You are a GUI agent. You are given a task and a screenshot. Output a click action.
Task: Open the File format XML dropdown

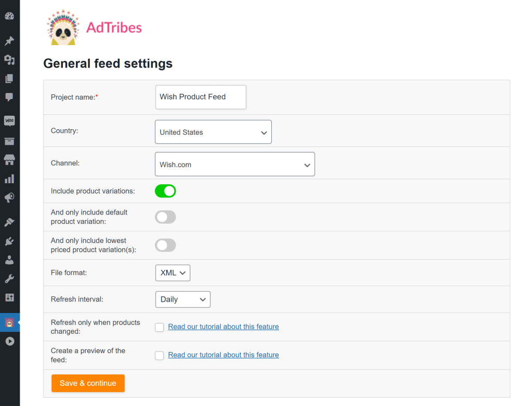pyautogui.click(x=172, y=273)
